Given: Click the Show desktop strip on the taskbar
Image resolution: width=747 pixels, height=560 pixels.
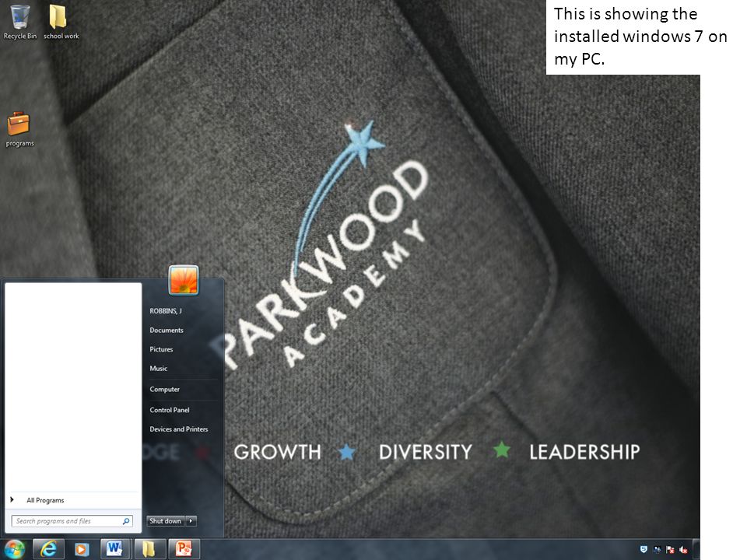Looking at the screenshot, I should [696, 549].
